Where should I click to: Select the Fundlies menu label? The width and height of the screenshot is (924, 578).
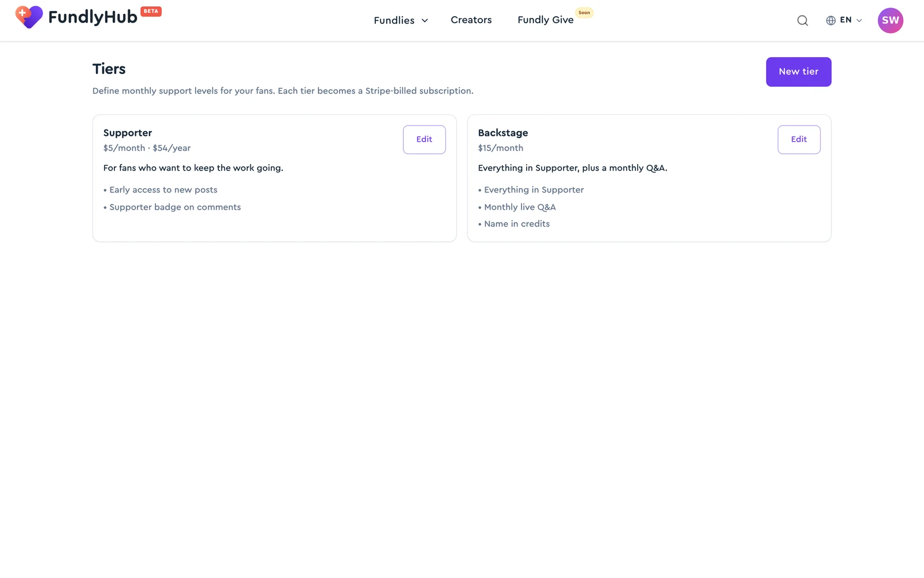[x=394, y=20]
